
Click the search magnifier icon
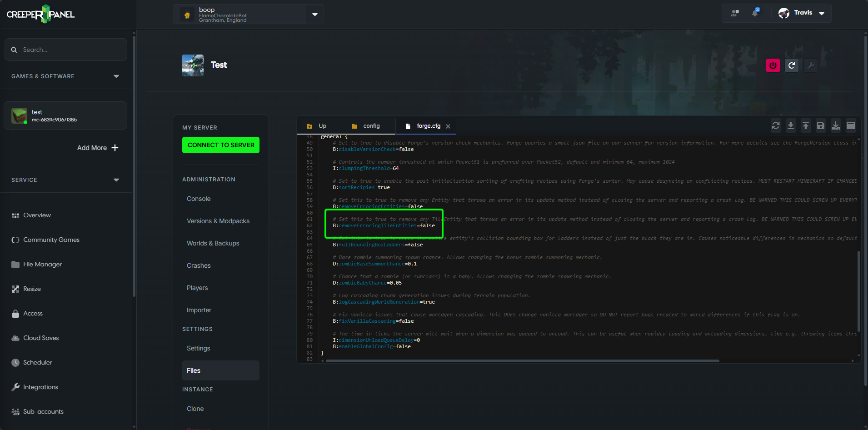click(14, 50)
